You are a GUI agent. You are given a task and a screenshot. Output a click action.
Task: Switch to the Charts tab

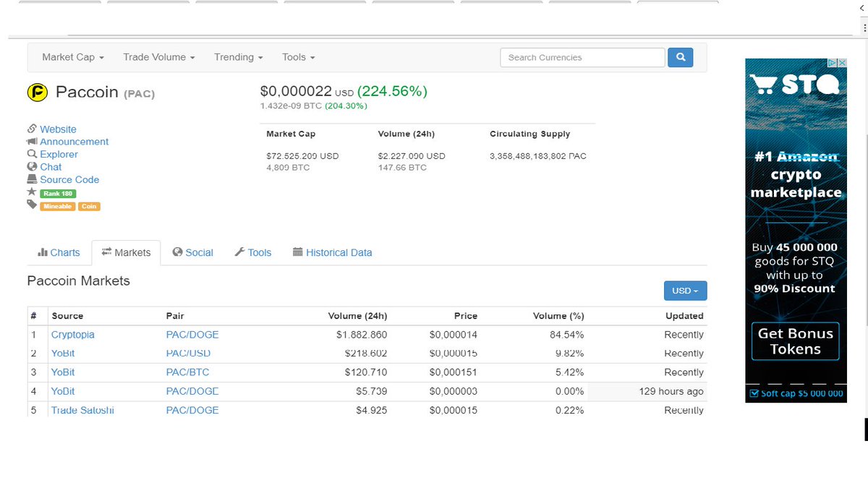[x=59, y=252]
